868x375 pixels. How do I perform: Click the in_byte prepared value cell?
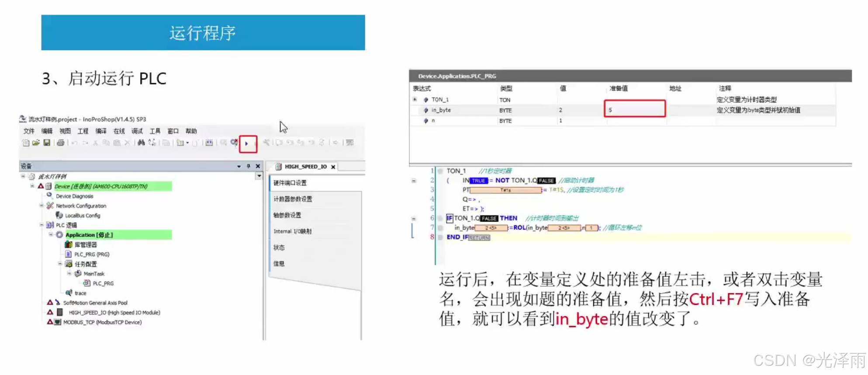pos(634,110)
